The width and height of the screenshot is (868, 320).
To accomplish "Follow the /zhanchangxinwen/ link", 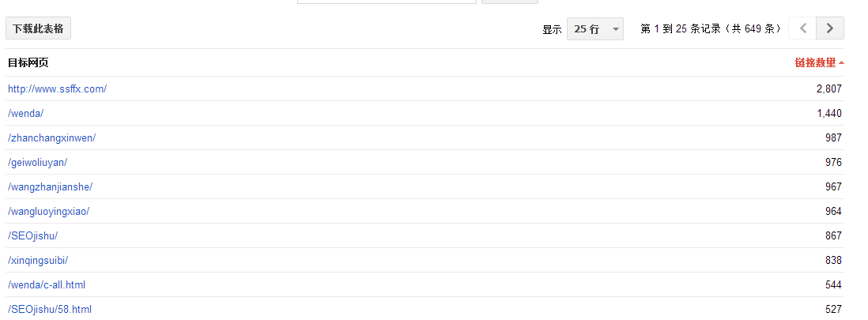I will 51,137.
